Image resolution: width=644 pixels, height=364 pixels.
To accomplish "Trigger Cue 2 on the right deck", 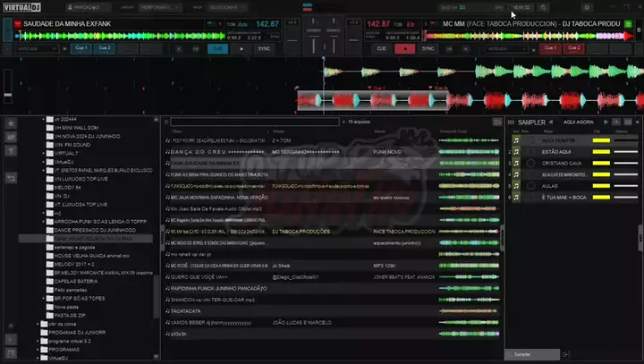I will tap(573, 48).
